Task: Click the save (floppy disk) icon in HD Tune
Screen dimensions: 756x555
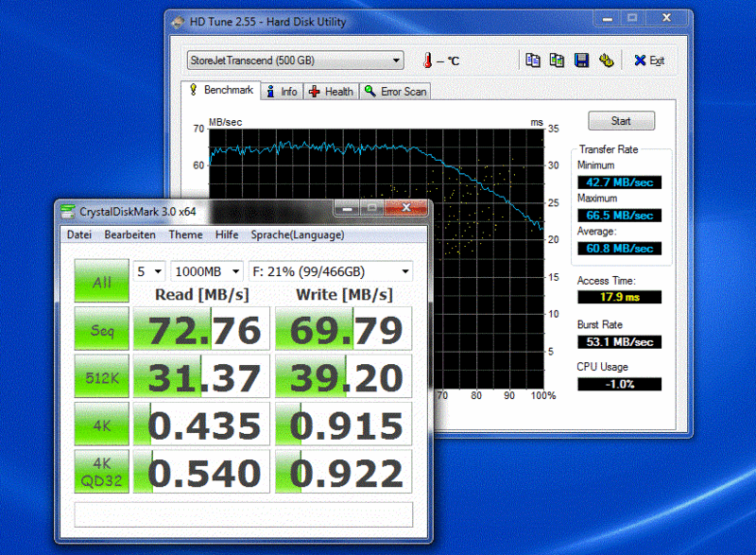Action: (x=581, y=61)
